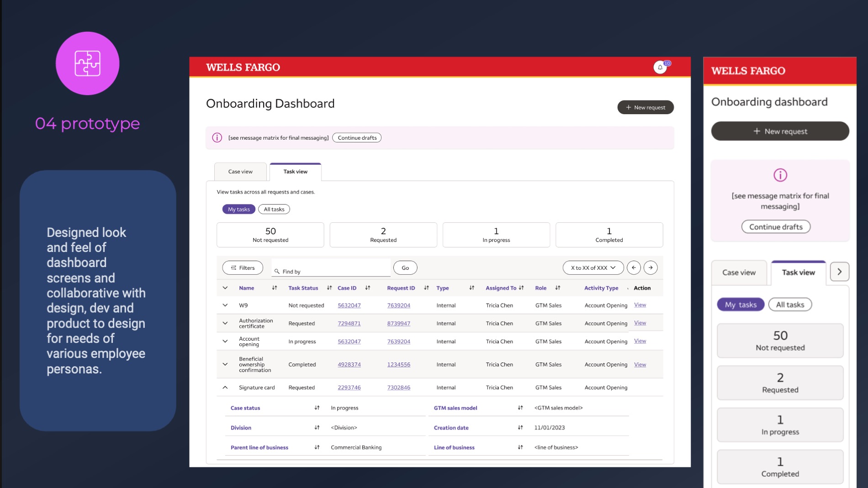
Task: Click the New request button
Action: (x=645, y=107)
